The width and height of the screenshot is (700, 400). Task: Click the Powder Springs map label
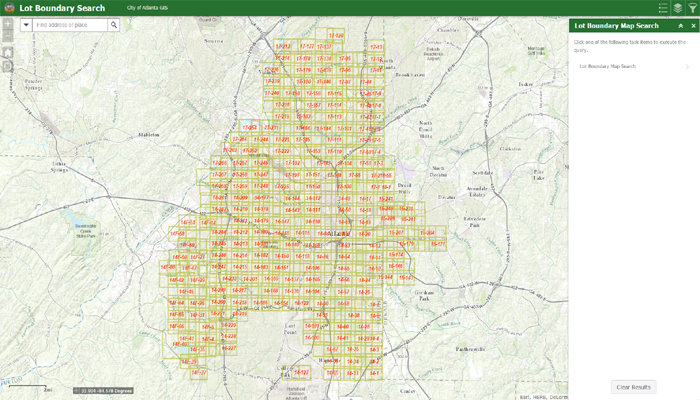33,84
